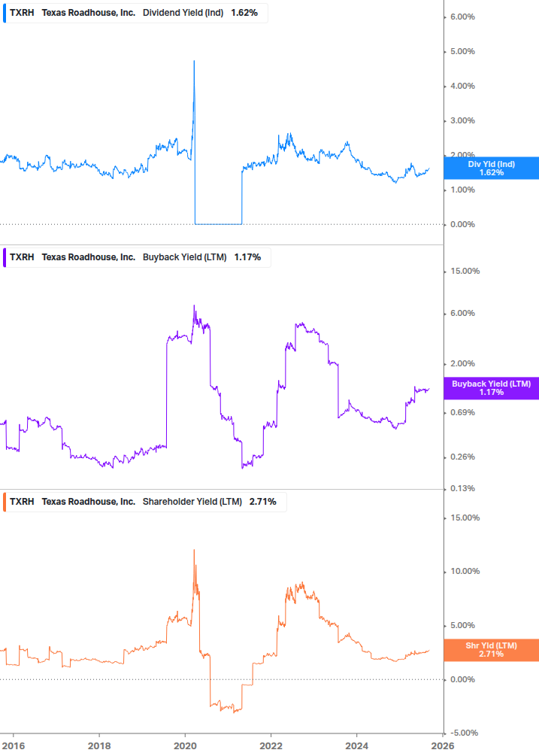The height and width of the screenshot is (756, 539).
Task: Click the TXRH Dividend Yield (Ind) legend label
Action: [135, 13]
